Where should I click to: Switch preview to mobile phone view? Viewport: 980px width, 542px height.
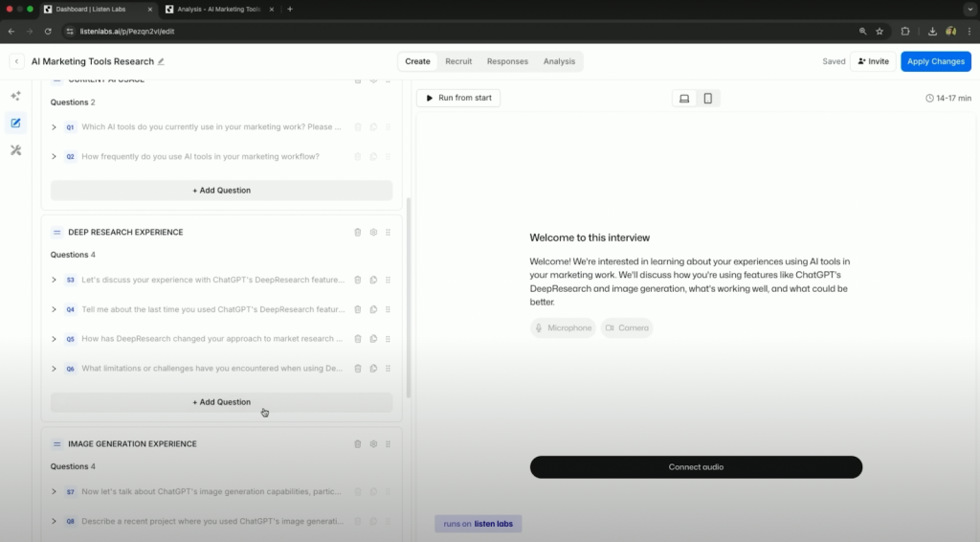(x=708, y=98)
